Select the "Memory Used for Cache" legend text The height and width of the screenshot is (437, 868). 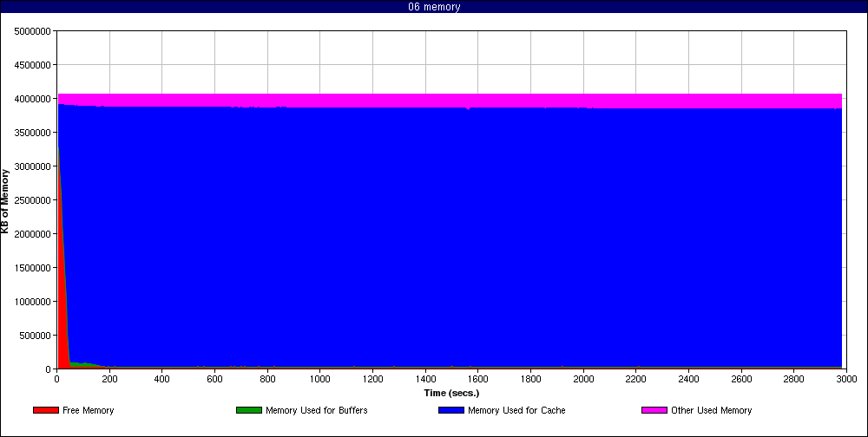(x=516, y=410)
